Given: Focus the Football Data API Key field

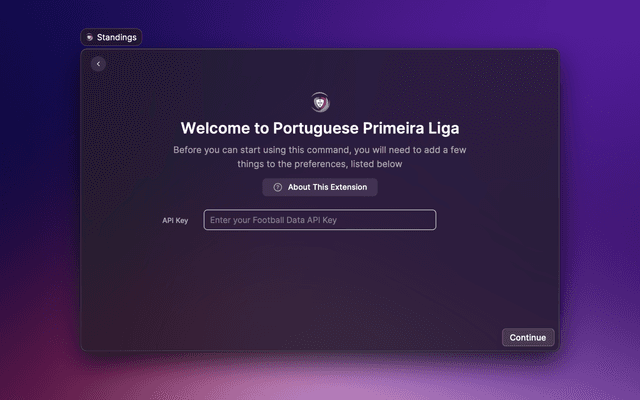Looking at the screenshot, I should (320, 220).
